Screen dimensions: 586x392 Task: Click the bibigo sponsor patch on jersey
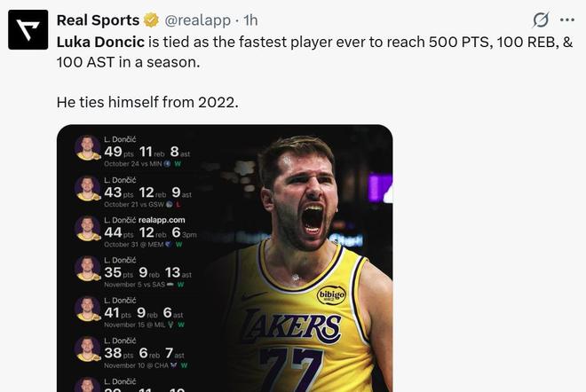(x=331, y=294)
